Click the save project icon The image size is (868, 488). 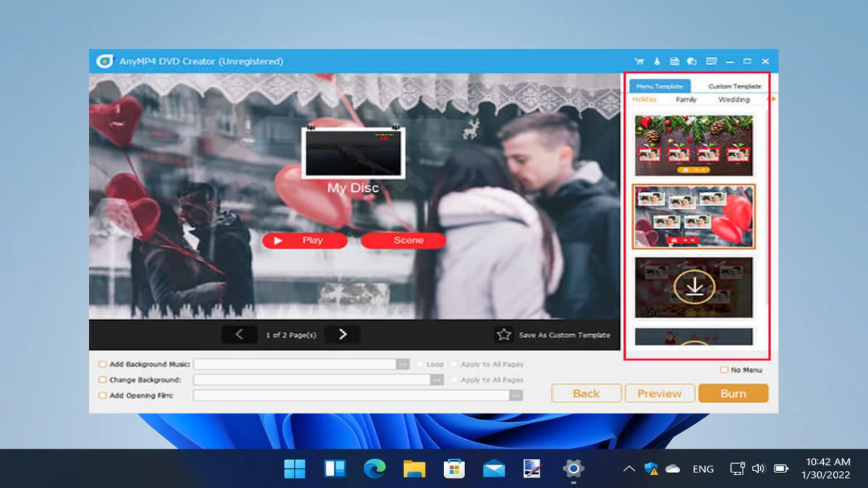[x=674, y=61]
